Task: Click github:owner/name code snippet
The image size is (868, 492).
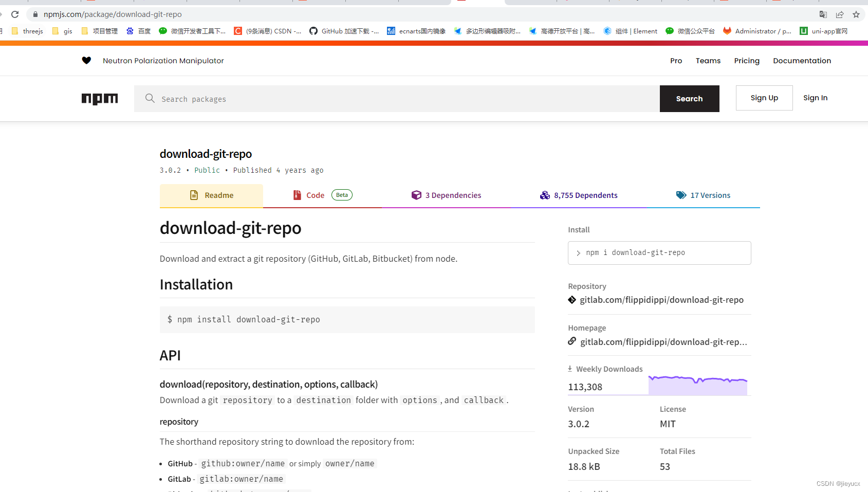Action: coord(243,464)
